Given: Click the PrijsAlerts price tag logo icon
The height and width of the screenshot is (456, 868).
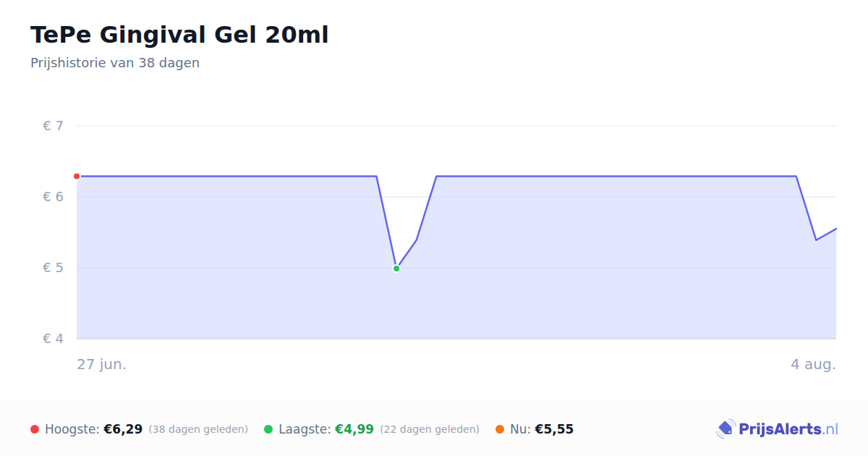Looking at the screenshot, I should (726, 429).
